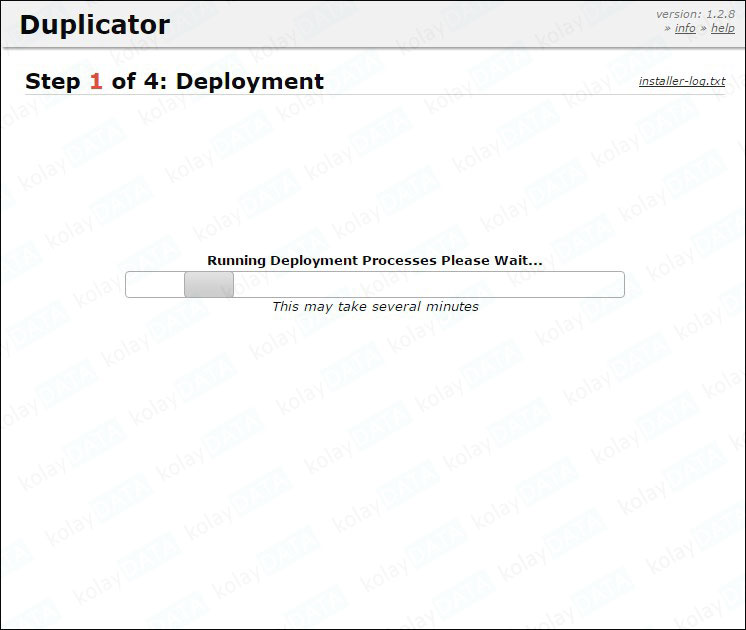This screenshot has width=746, height=630.
Task: Click the This may take several minutes note
Action: click(375, 307)
